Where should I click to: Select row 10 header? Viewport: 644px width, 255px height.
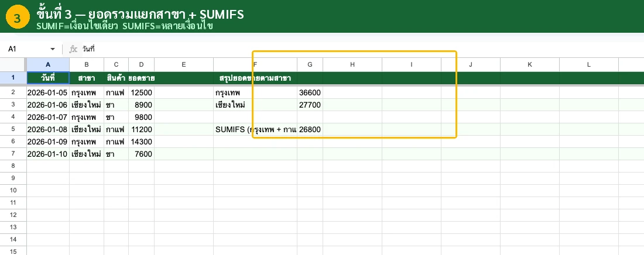tap(13, 191)
